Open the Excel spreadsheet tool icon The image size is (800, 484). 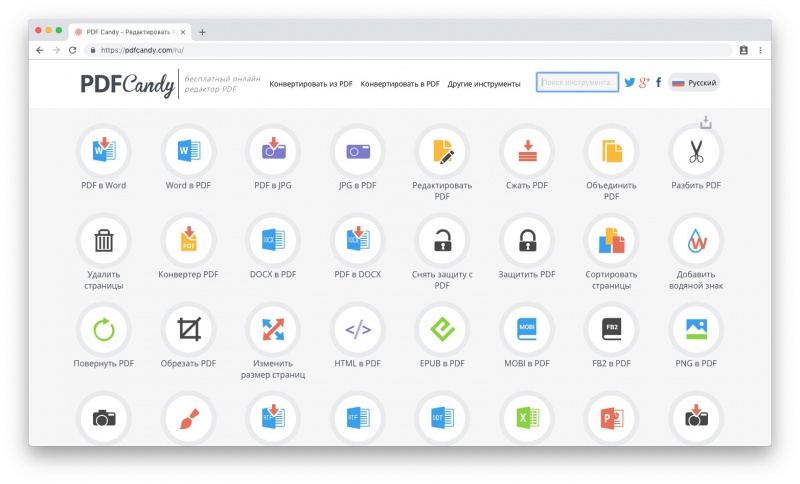pos(527,418)
